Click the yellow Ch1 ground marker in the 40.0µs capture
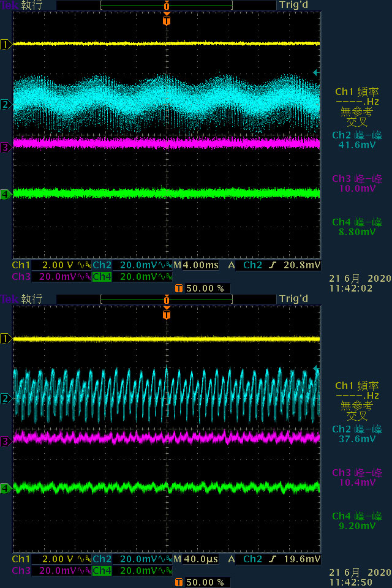This screenshot has height=588, width=392. point(6,338)
